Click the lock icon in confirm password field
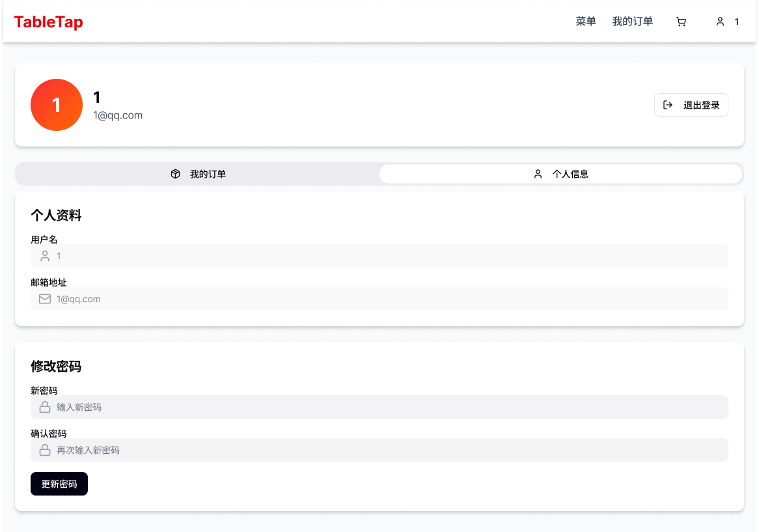The image size is (759, 532). (x=45, y=450)
